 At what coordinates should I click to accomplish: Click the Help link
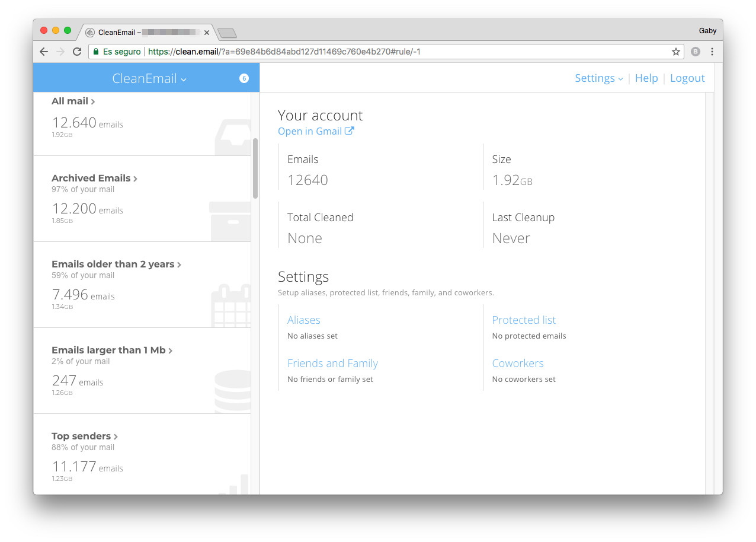646,78
